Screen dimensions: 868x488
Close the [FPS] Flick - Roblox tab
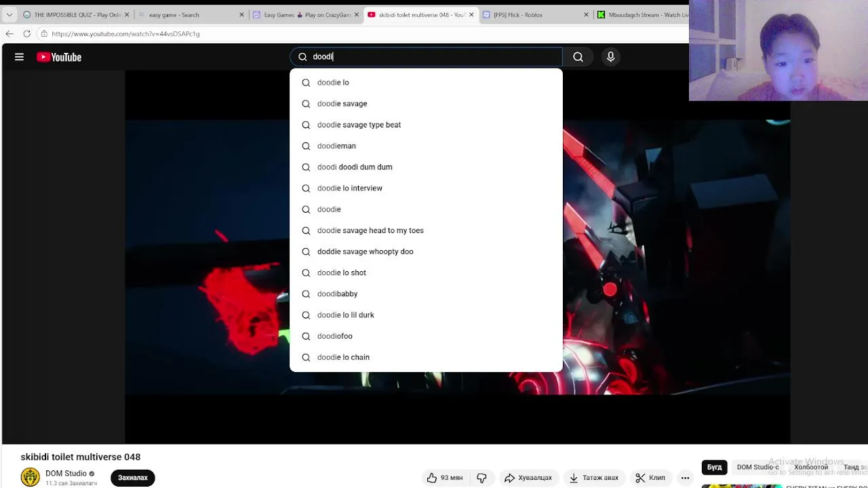coord(587,14)
